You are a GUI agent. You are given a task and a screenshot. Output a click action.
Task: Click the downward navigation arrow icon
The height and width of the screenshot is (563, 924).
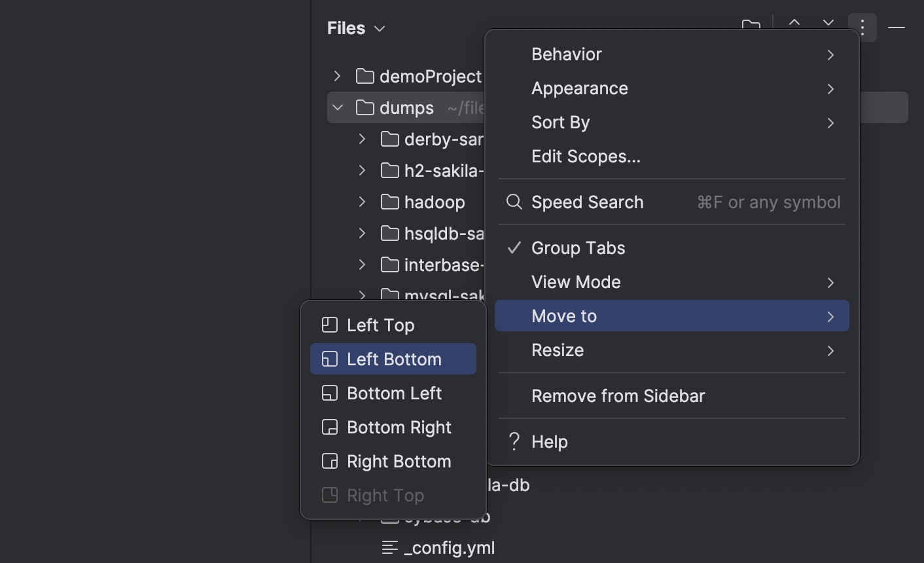point(828,25)
